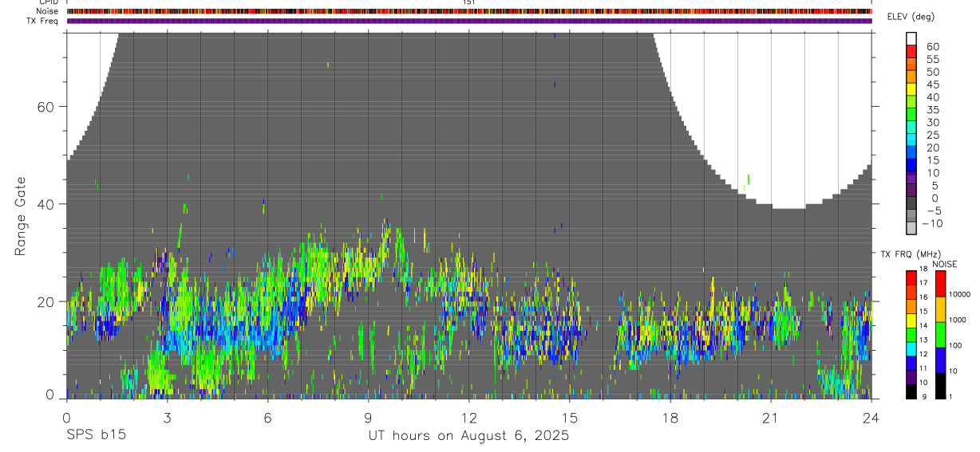980x452 pixels.
Task: Click the 'SPS b15' label below the plot
Action: point(96,435)
